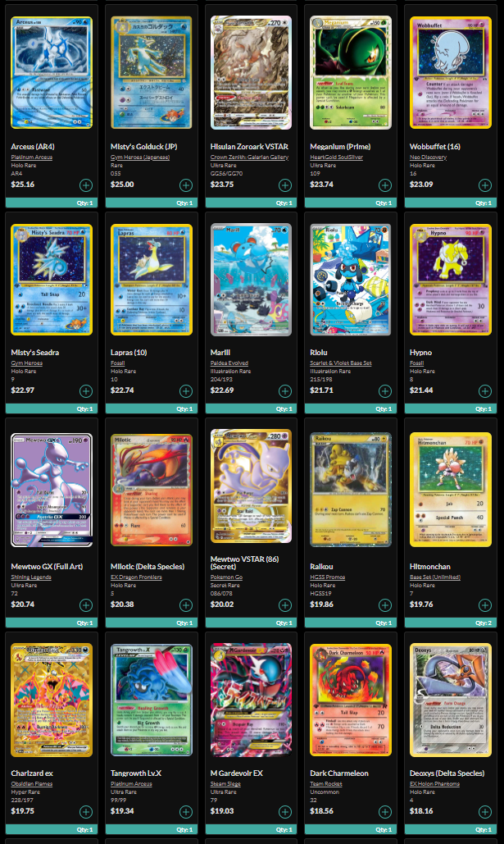Click the plus icon on Arceus (AR4)
This screenshot has height=844, width=504.
pyautogui.click(x=86, y=185)
